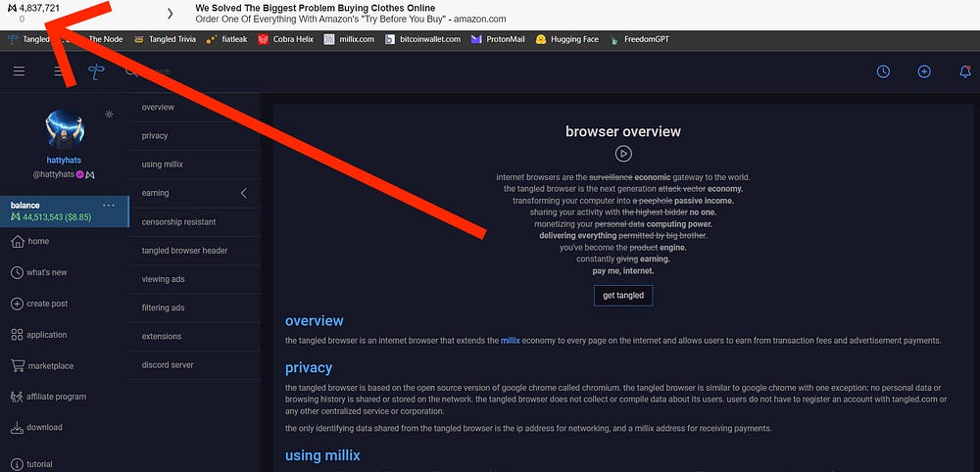Click the browser overview title
Screen dimensions: 980x472
click(623, 132)
